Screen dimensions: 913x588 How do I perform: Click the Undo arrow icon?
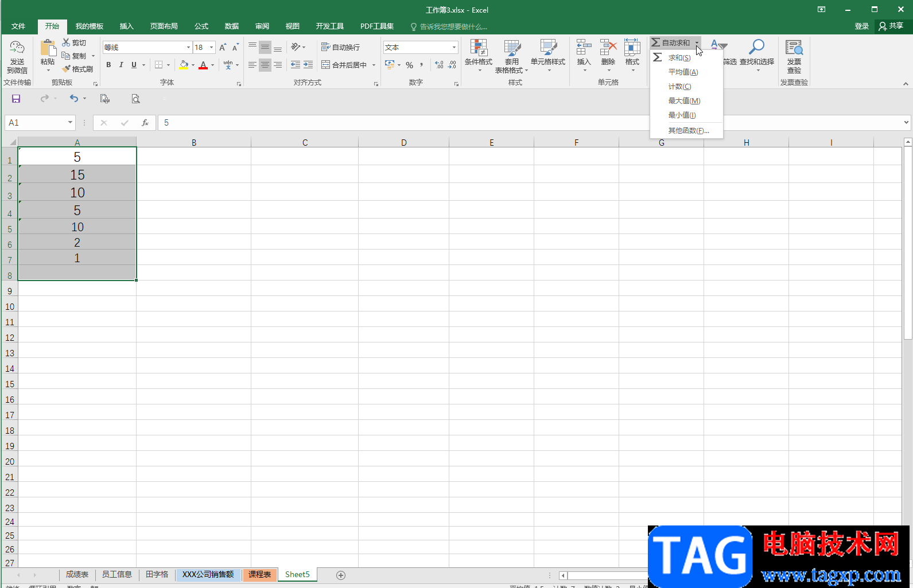pos(73,99)
